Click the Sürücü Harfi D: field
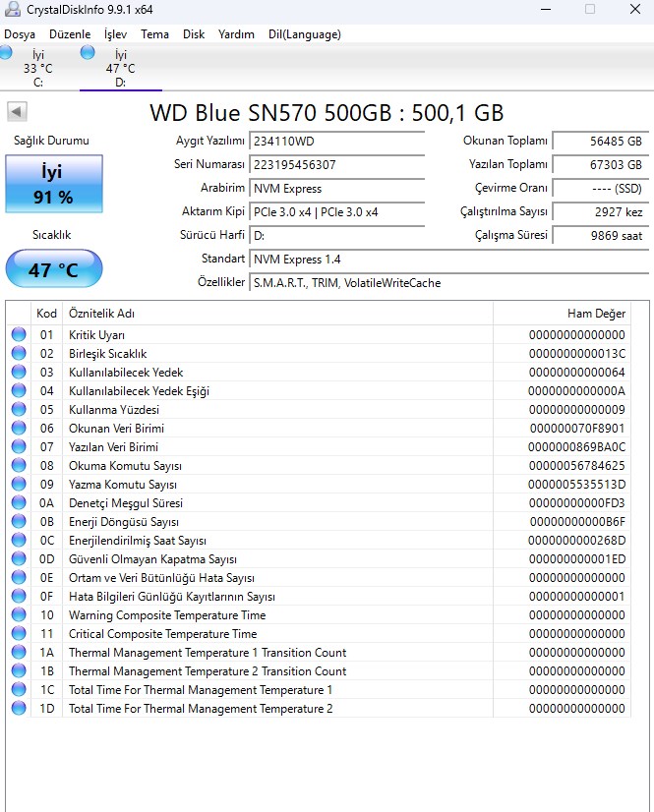This screenshot has width=654, height=812. (337, 236)
